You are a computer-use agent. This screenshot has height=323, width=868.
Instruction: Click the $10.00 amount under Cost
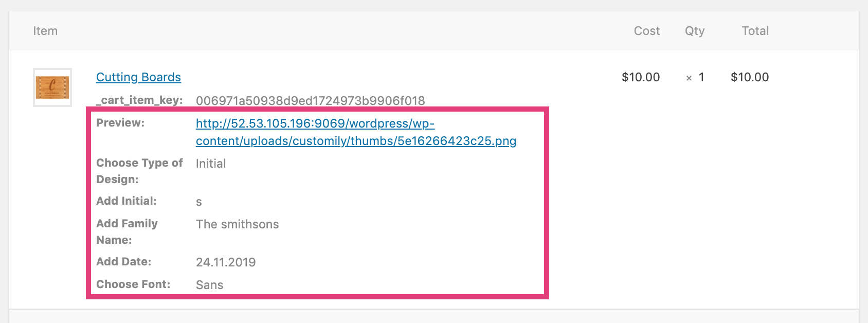tap(640, 77)
